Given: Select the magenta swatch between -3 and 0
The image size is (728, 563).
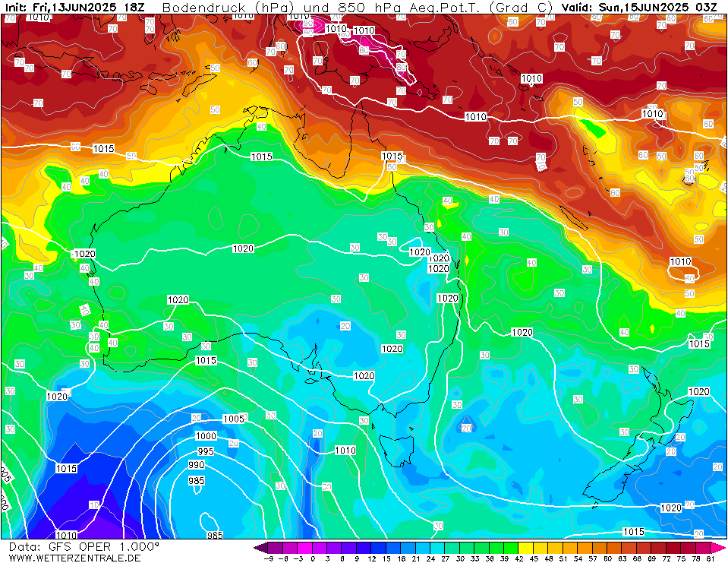Looking at the screenshot, I should (x=304, y=548).
